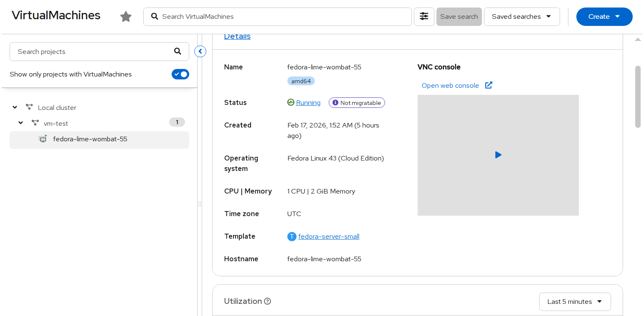This screenshot has width=644, height=316.
Task: Click the favorite star icon
Action: tap(126, 17)
